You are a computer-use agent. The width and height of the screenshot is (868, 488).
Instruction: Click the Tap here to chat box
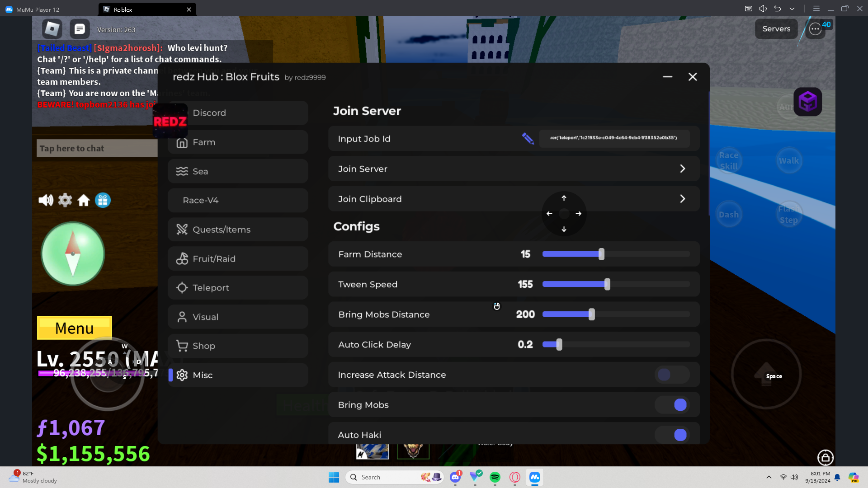click(x=97, y=148)
